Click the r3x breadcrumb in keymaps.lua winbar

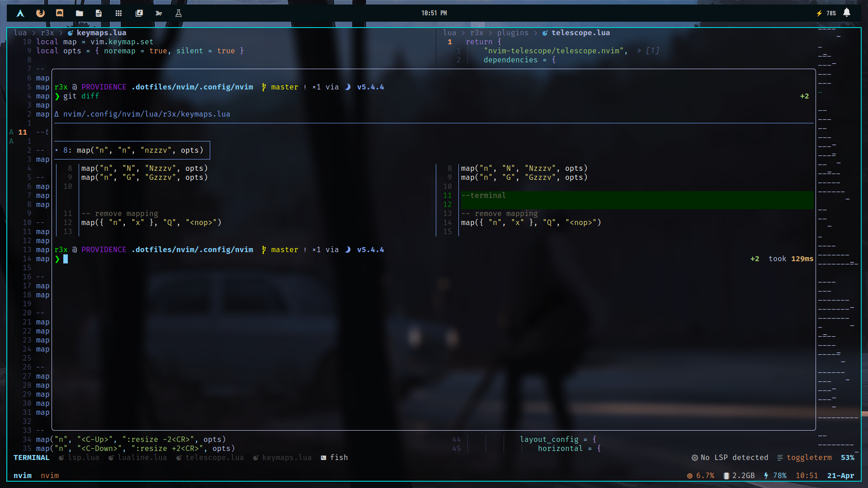pyautogui.click(x=47, y=33)
